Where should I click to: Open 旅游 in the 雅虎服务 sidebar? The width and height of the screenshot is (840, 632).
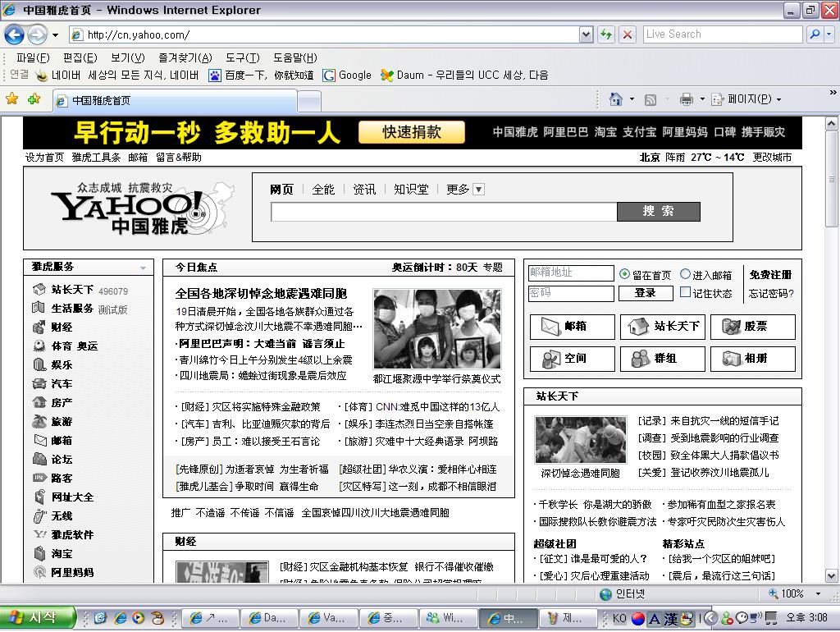pos(62,422)
